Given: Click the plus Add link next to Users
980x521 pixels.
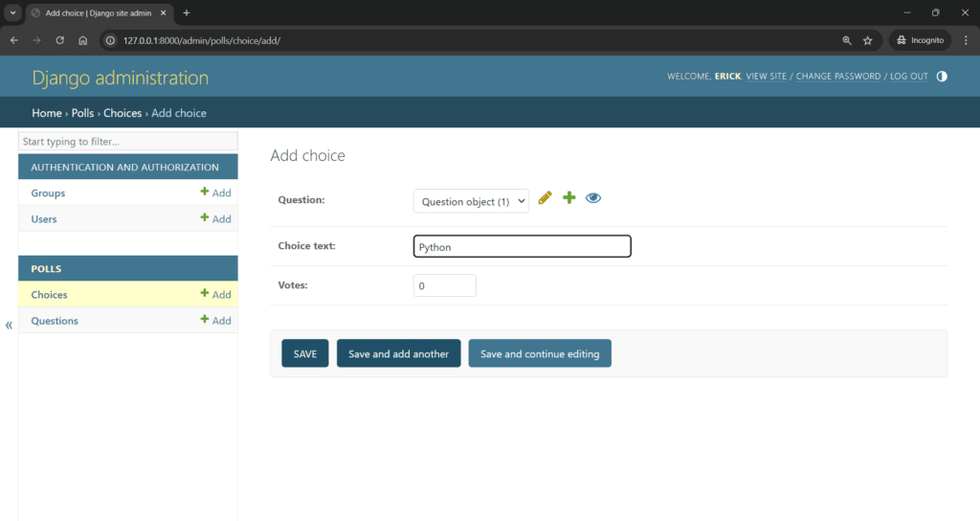Looking at the screenshot, I should [215, 219].
